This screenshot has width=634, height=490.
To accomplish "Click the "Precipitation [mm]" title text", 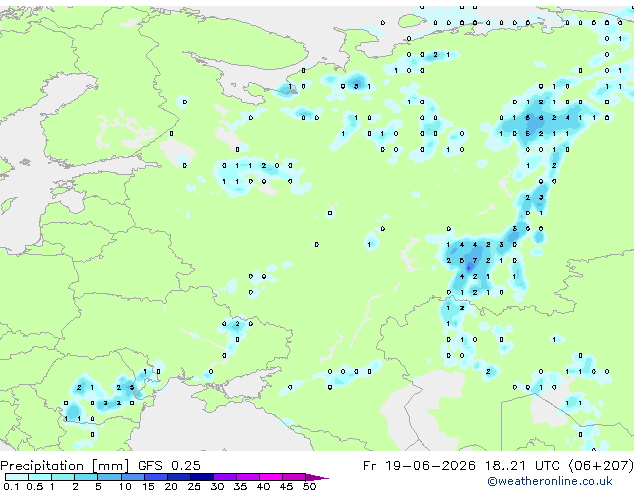I will pyautogui.click(x=64, y=466).
